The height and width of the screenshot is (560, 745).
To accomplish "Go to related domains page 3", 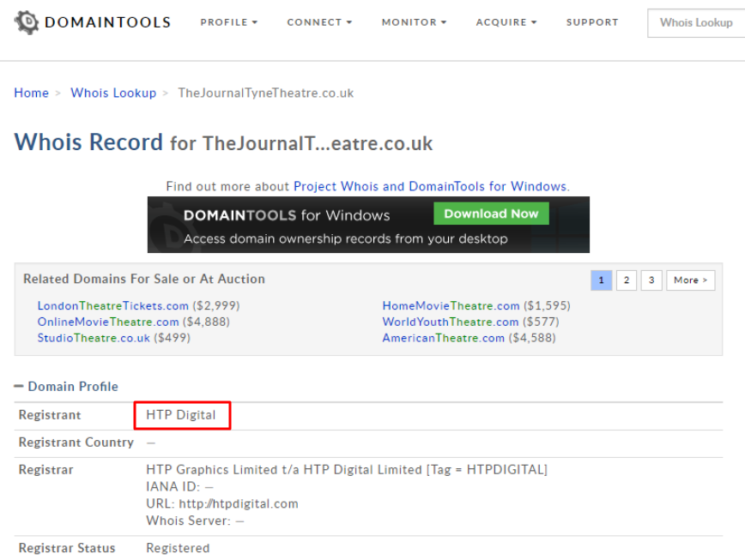I will tap(651, 280).
